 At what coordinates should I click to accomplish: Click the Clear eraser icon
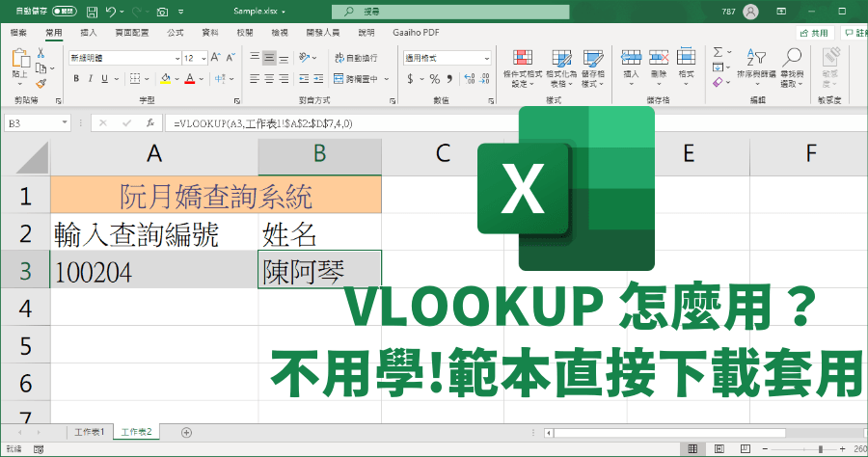pyautogui.click(x=718, y=82)
